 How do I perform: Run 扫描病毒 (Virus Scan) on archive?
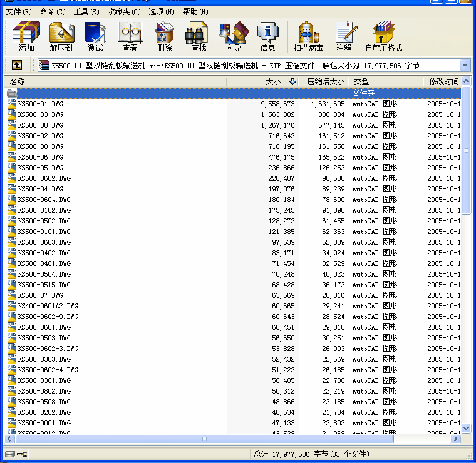click(308, 36)
